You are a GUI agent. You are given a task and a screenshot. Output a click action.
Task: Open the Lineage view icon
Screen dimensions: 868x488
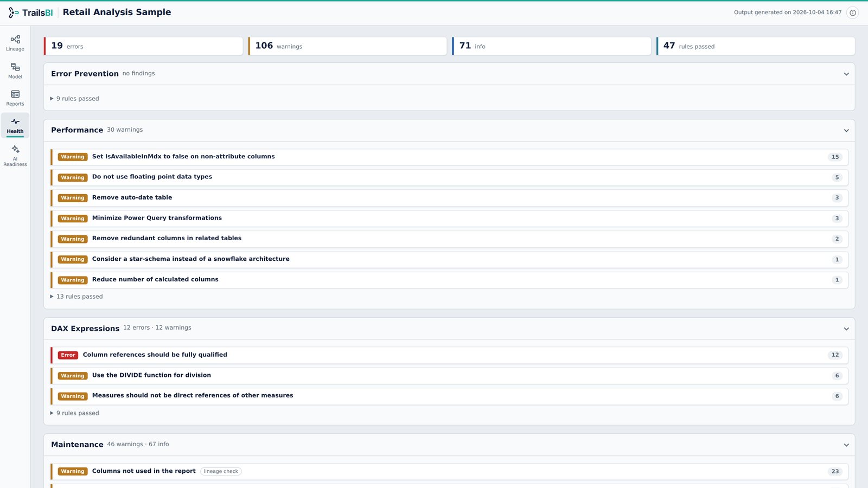[x=15, y=40]
